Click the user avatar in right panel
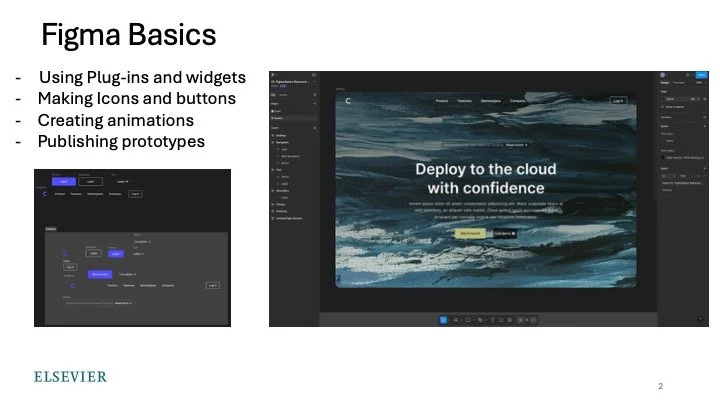 (x=663, y=75)
